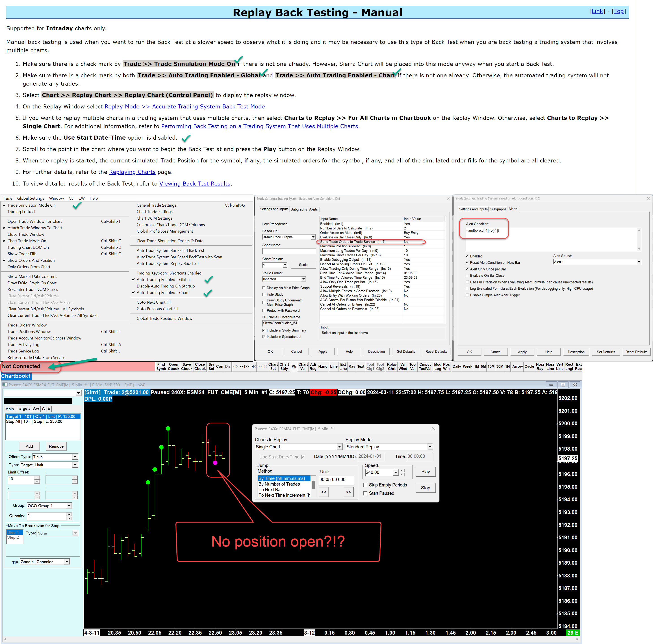Open the Global Settings menu

point(30,198)
